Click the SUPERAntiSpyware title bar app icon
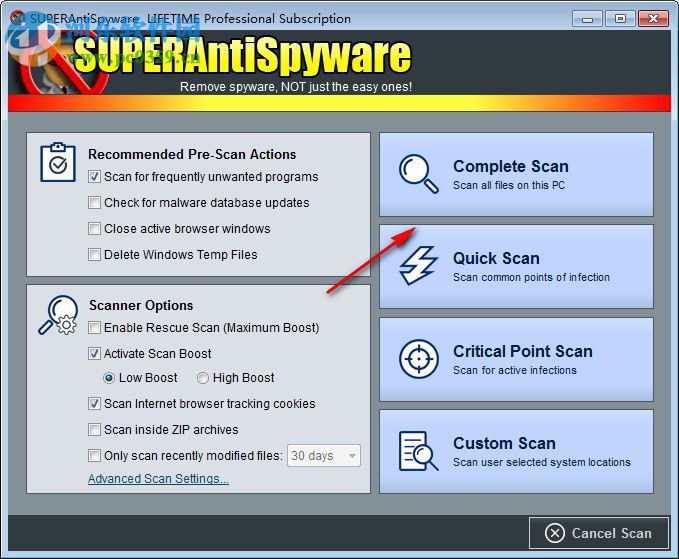 coord(18,18)
